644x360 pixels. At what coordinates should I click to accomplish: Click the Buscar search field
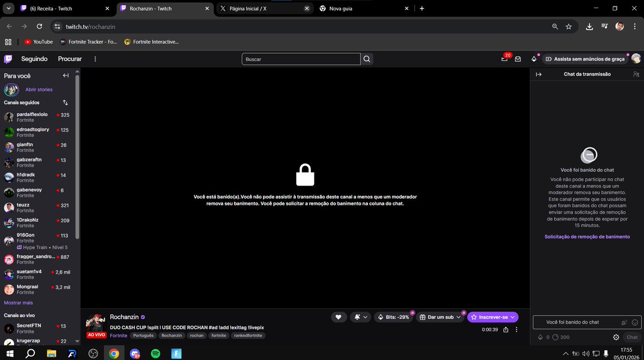301,59
